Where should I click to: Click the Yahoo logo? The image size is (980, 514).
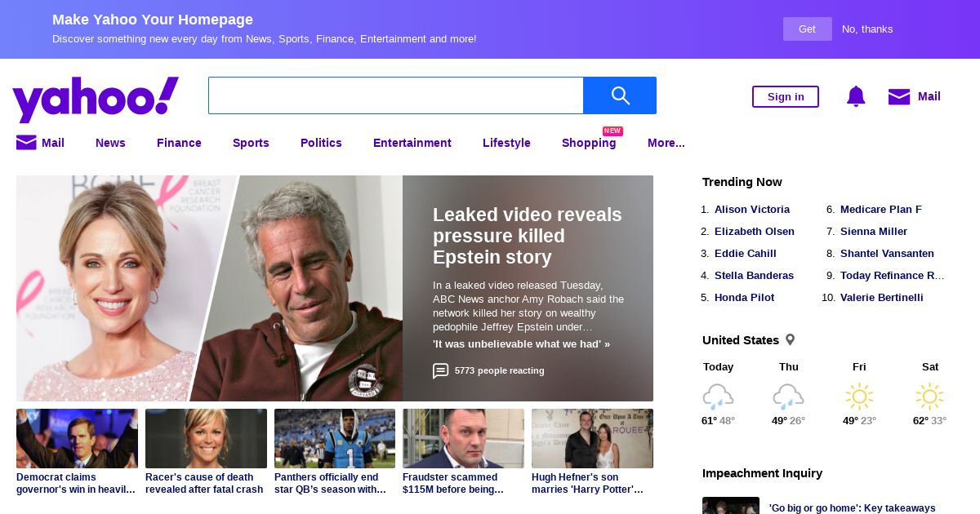point(96,100)
